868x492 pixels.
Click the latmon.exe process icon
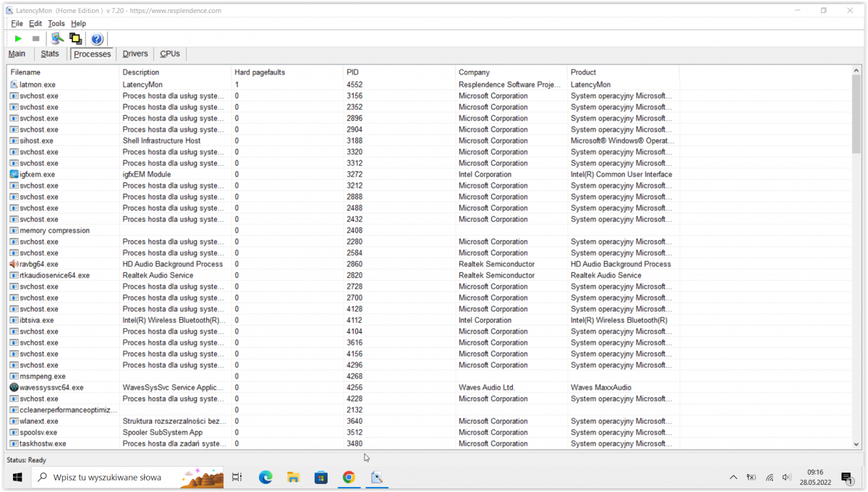(14, 85)
